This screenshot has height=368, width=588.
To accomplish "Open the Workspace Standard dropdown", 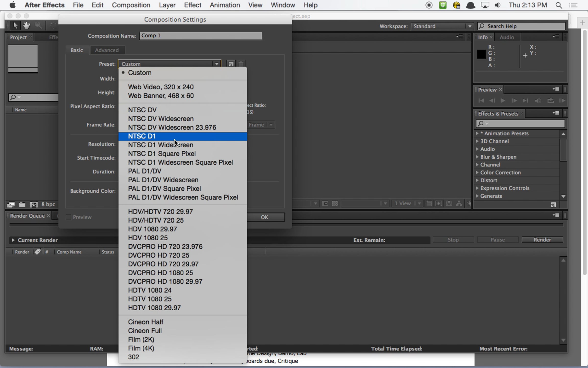I will [441, 26].
